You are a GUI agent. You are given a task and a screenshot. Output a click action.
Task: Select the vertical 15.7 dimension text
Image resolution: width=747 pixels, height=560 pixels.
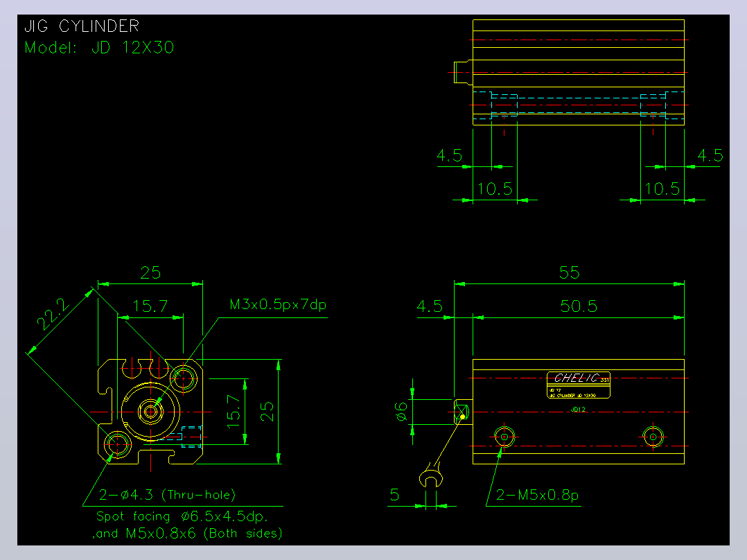(234, 412)
